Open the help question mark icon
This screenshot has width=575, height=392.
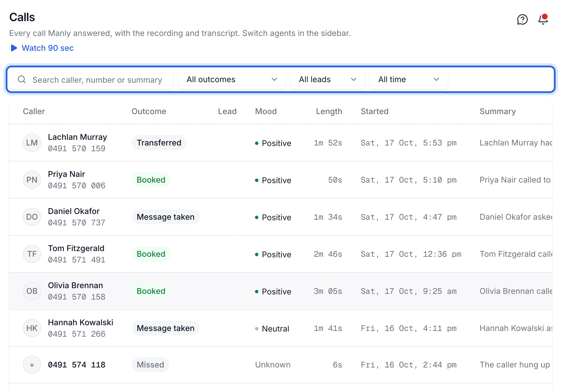pos(522,19)
